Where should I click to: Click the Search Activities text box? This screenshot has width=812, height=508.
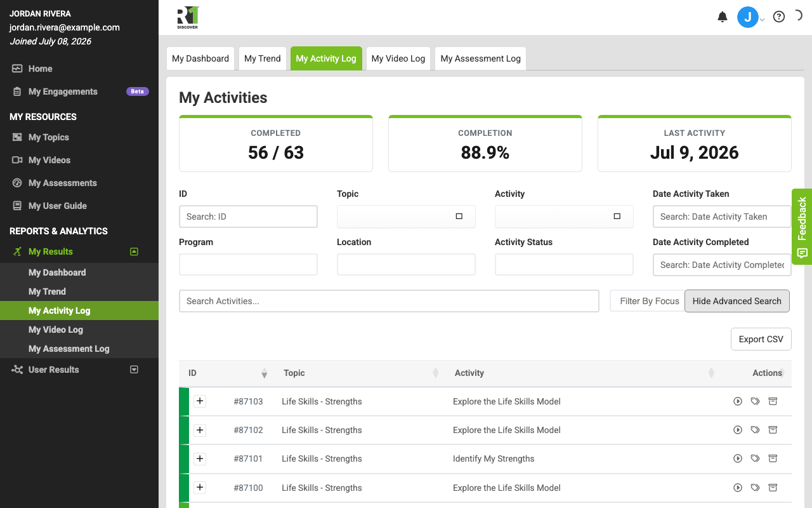pos(389,301)
